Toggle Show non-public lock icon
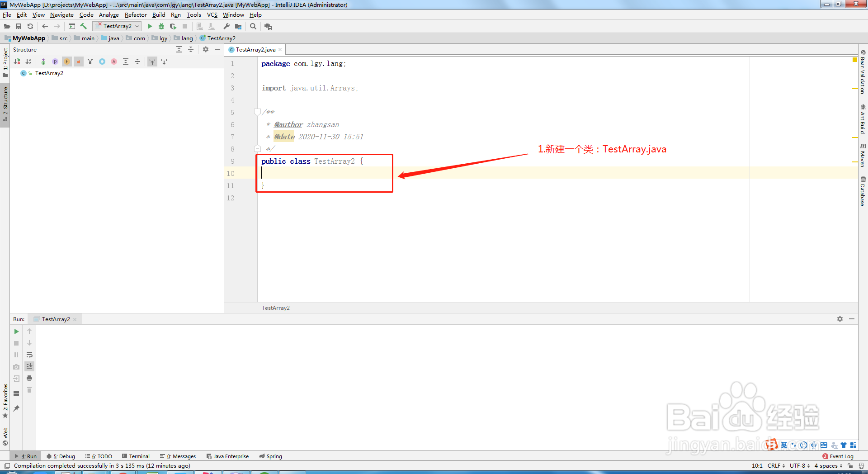Viewport: 868px width, 474px height. [x=79, y=62]
